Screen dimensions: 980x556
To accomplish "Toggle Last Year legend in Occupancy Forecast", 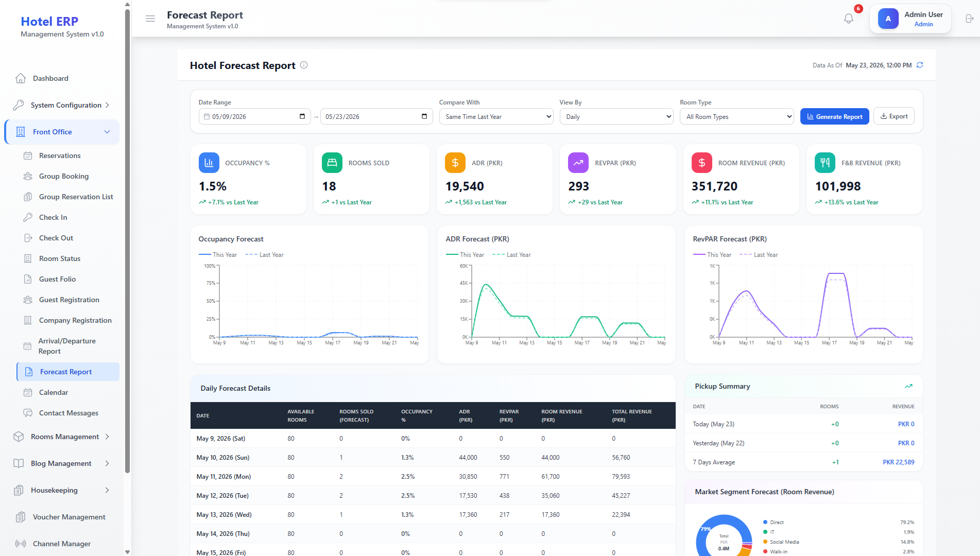I will [x=265, y=255].
